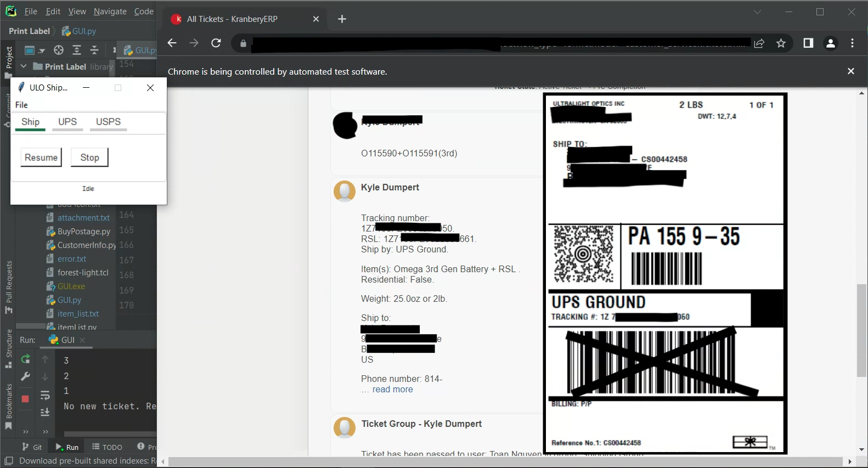Bookmark the page with the star icon

pyautogui.click(x=781, y=43)
